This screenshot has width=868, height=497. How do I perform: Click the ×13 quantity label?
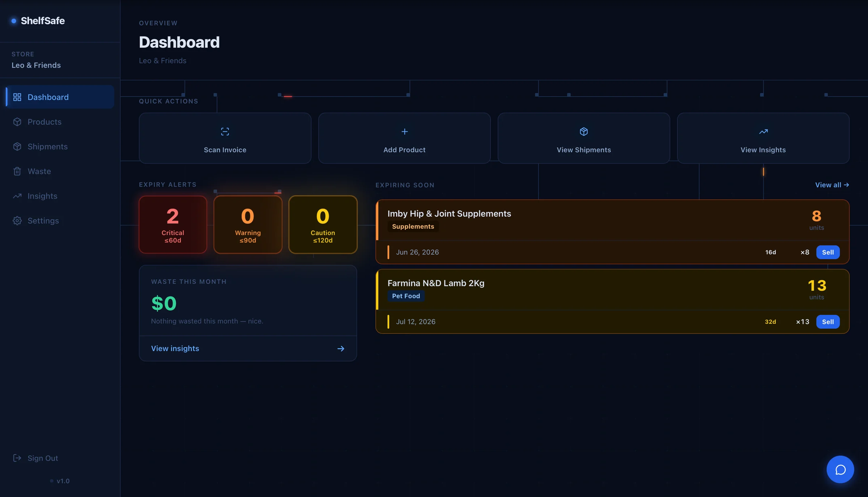pyautogui.click(x=803, y=322)
